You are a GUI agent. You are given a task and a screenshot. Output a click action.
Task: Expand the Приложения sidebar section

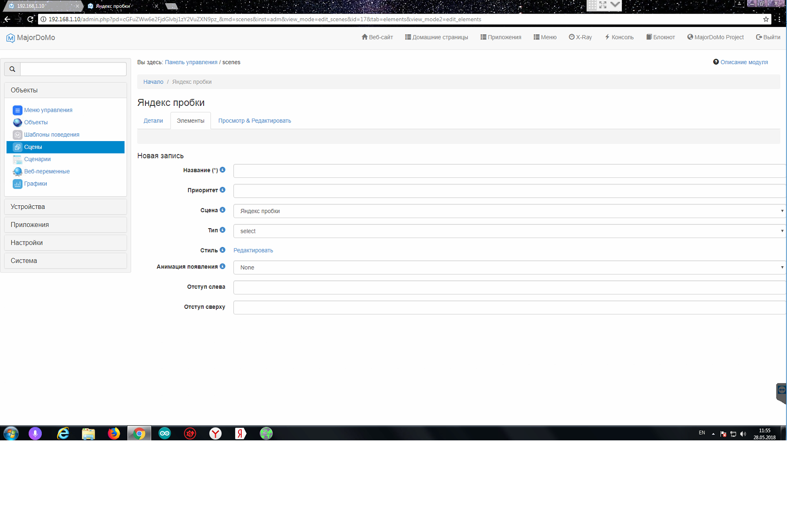[66, 225]
